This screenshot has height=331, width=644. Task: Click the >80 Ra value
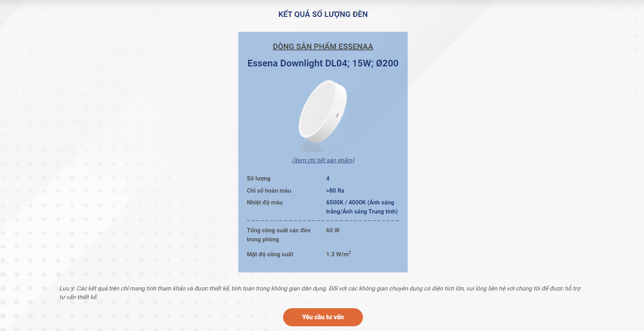(335, 191)
